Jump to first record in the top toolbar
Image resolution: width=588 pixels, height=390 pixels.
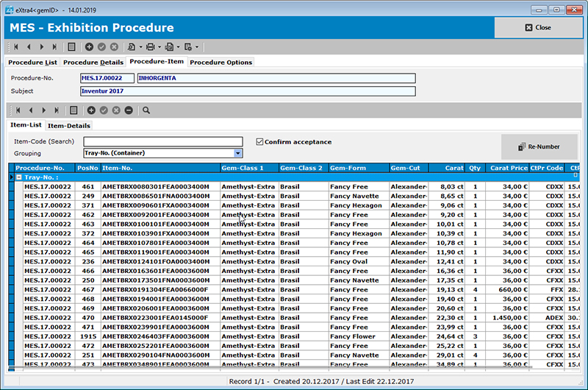tap(15, 47)
